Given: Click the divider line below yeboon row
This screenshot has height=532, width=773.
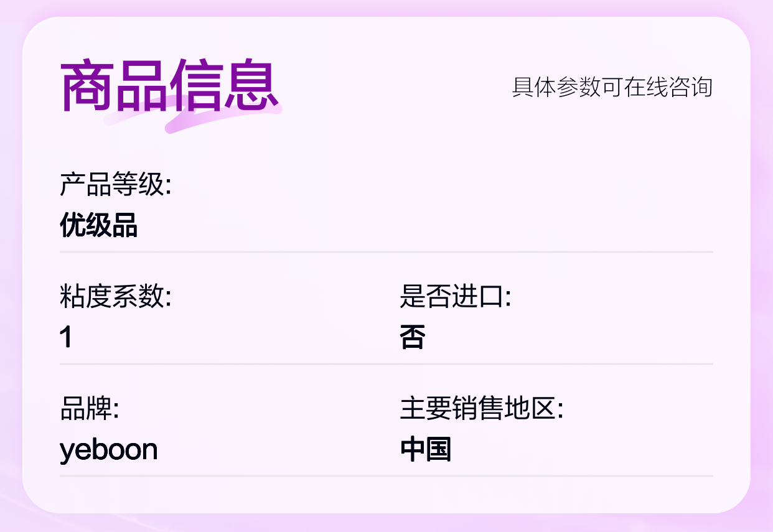Looking at the screenshot, I should pos(386,476).
